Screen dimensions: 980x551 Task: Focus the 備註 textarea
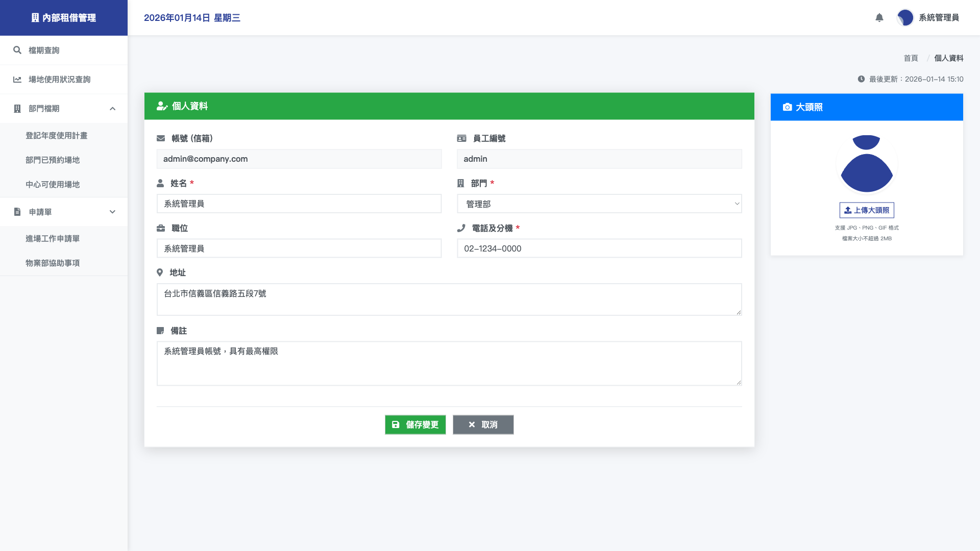(449, 363)
